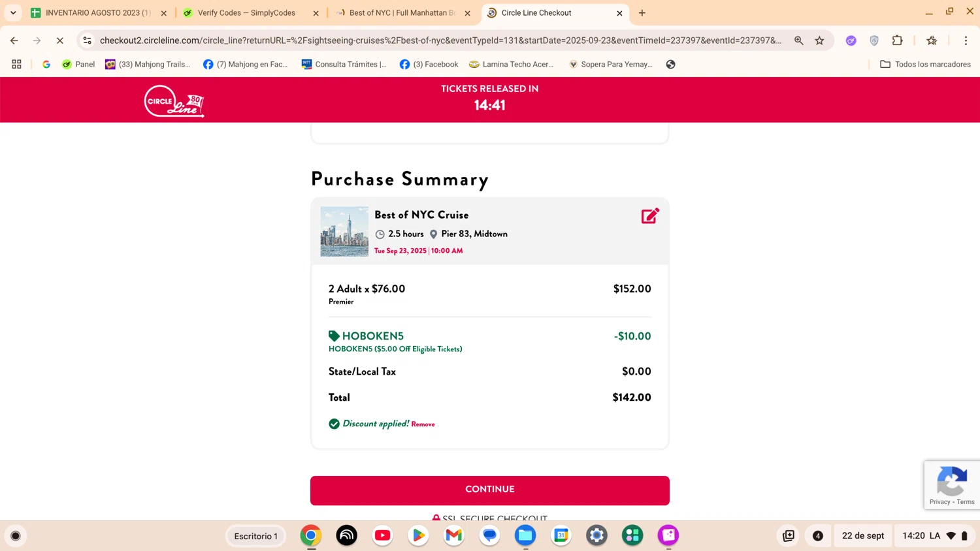Open Google Calendar from shelf
Image resolution: width=980 pixels, height=551 pixels.
pos(561,535)
